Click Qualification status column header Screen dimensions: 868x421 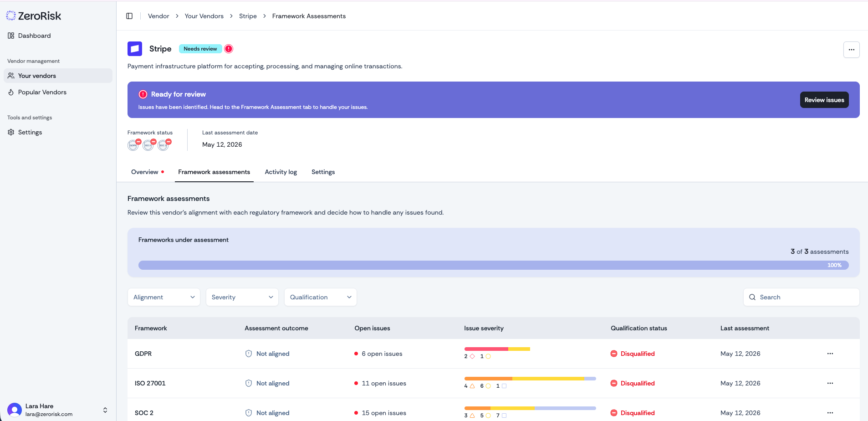point(639,328)
